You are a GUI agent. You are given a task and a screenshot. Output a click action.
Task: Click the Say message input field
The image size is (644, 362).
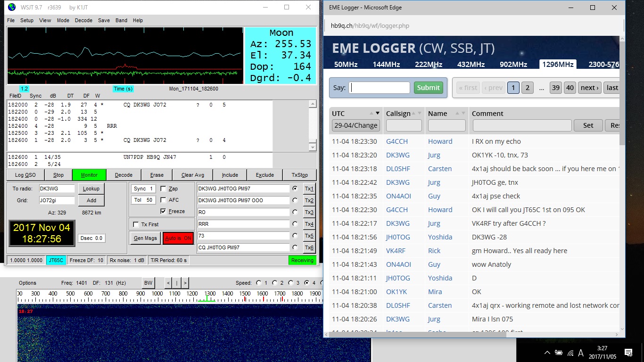coord(380,88)
